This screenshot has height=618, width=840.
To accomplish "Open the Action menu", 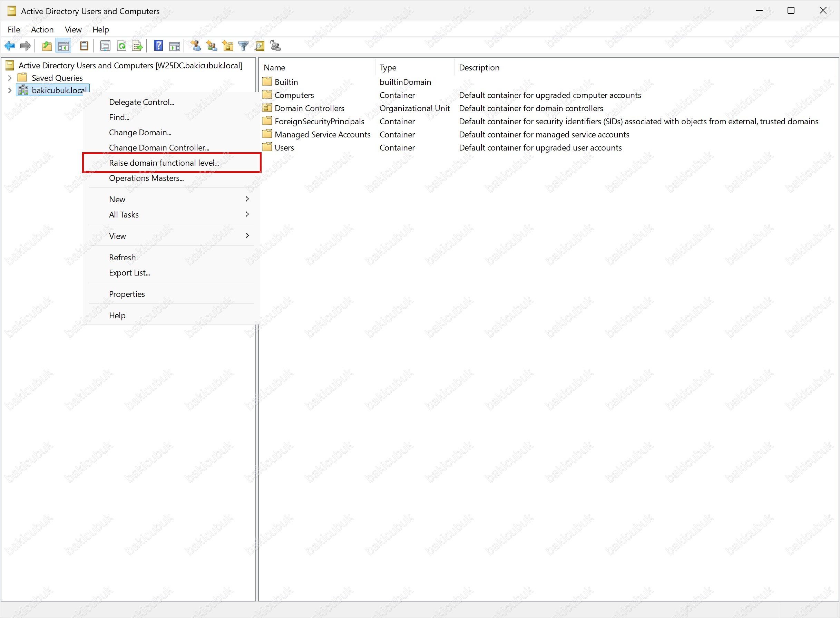I will tap(42, 30).
